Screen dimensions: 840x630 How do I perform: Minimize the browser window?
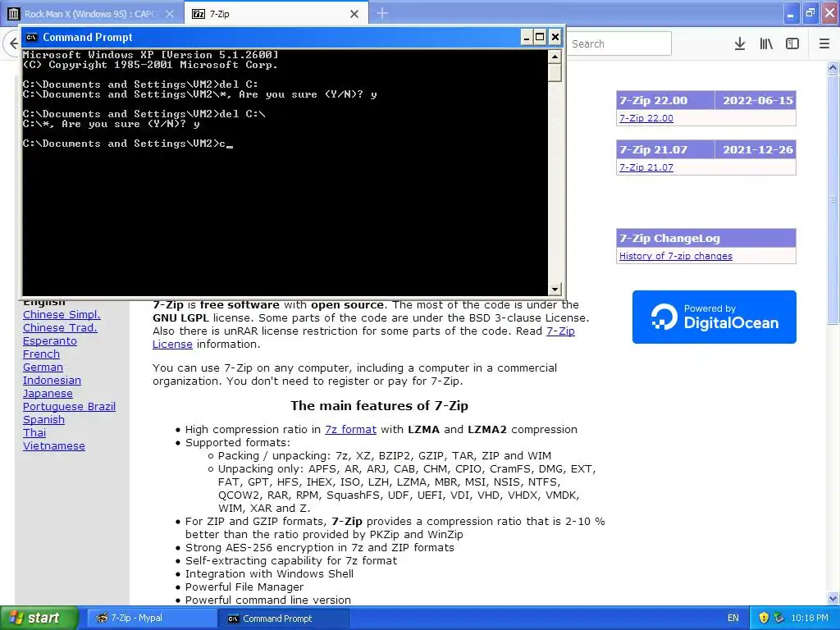pyautogui.click(x=790, y=13)
